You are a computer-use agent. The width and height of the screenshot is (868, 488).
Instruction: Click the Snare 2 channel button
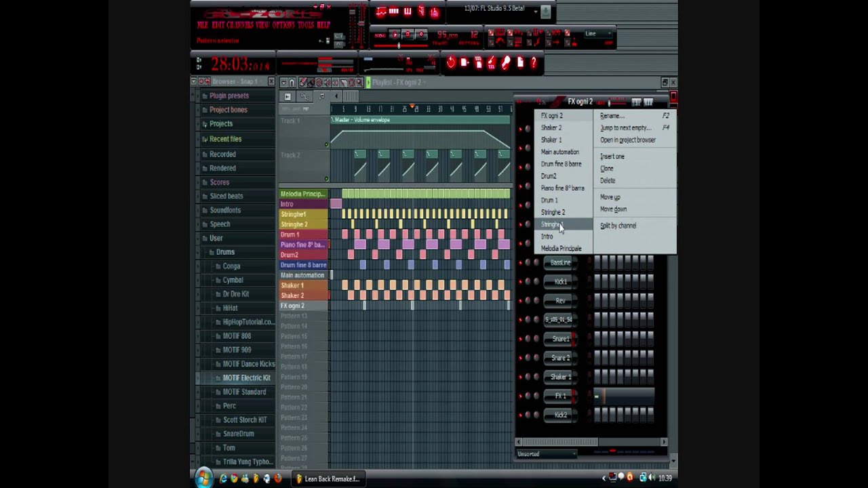[x=560, y=357]
